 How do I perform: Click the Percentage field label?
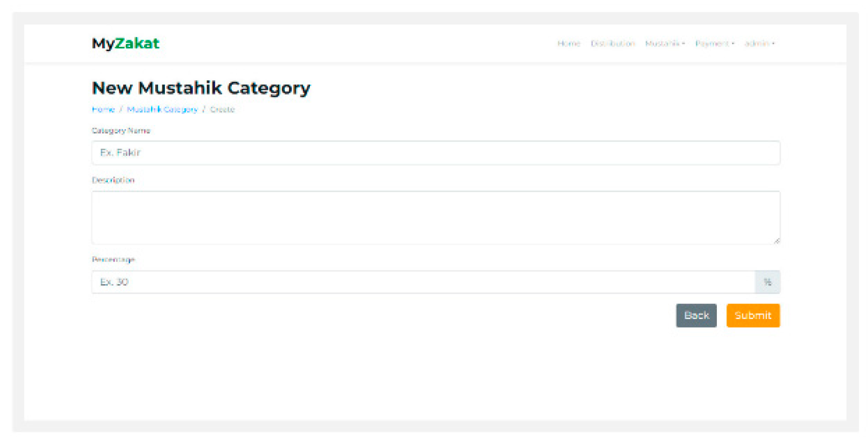(113, 259)
